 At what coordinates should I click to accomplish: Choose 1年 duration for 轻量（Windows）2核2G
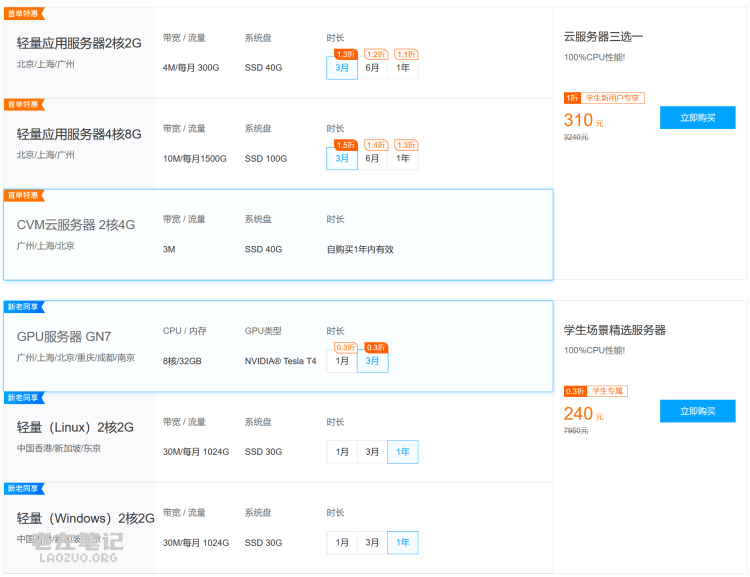[403, 543]
